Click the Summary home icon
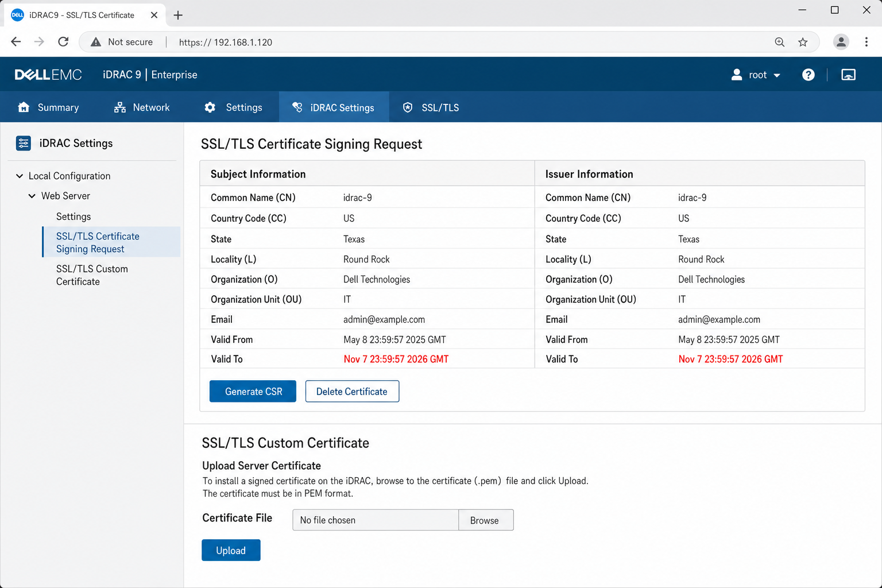 pos(24,107)
